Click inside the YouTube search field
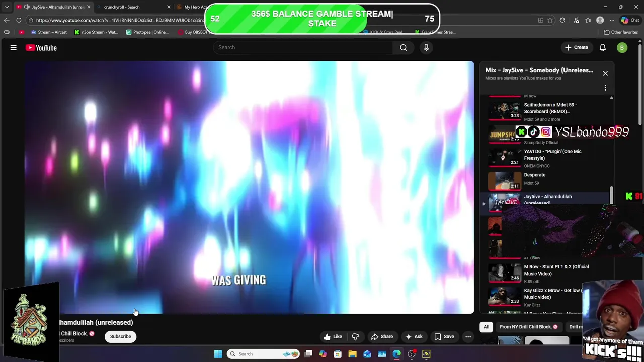 click(x=303, y=47)
